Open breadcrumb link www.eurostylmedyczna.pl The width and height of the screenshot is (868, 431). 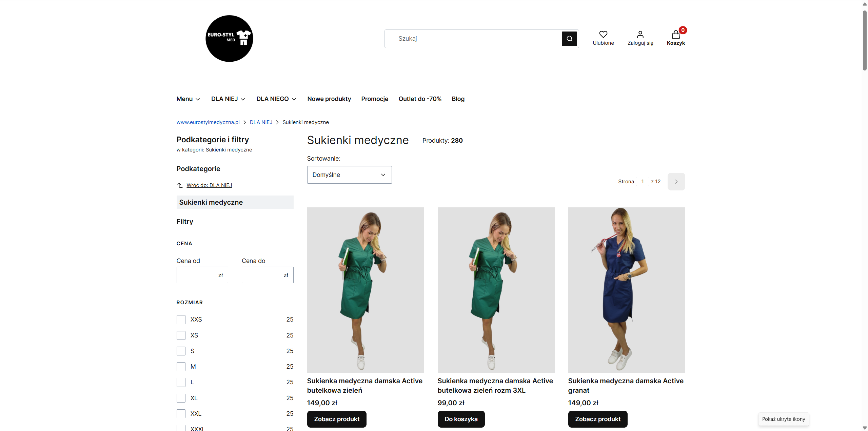click(x=208, y=122)
